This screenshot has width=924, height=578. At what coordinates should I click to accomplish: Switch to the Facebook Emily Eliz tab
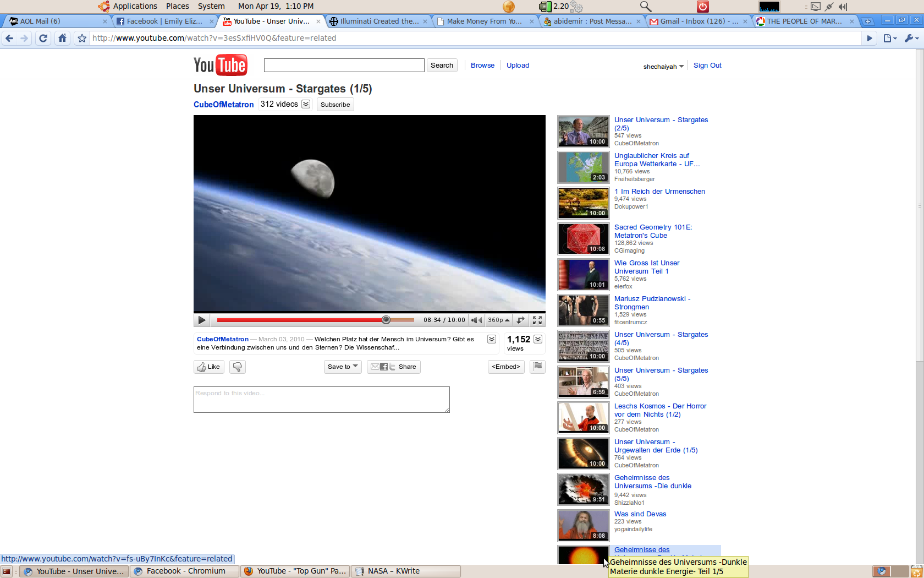tap(164, 21)
